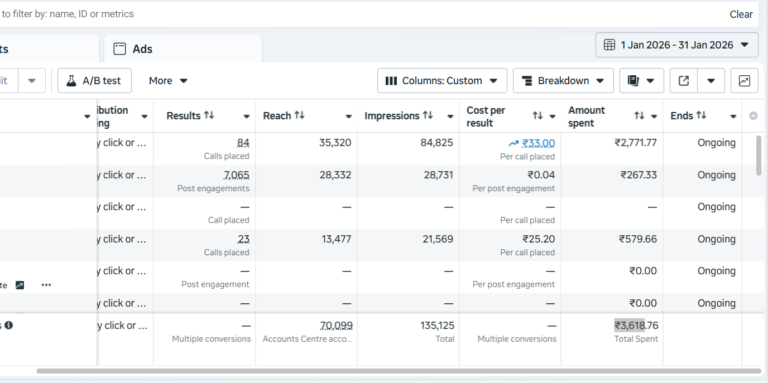Select the ₹3,618.76 total spent value
Viewport: 768px width, 383px height.
coord(636,326)
